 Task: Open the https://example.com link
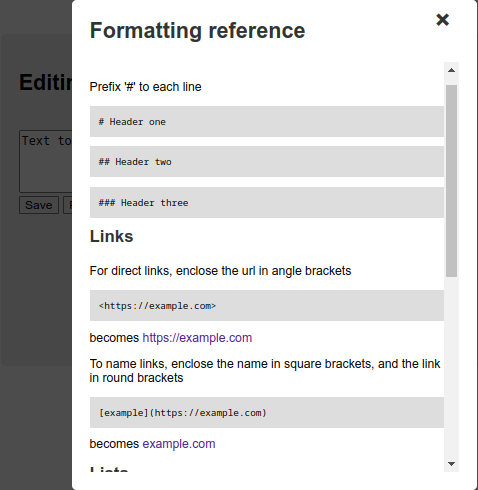[197, 338]
